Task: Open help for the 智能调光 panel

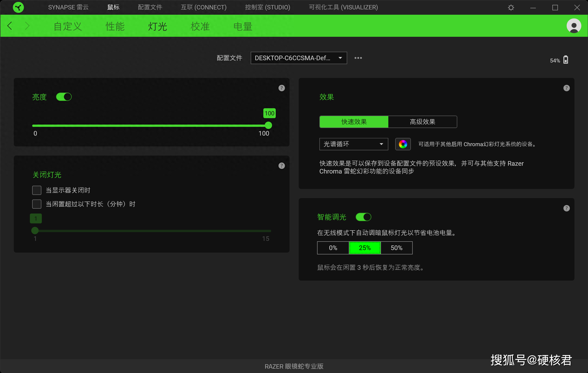Action: click(x=566, y=208)
